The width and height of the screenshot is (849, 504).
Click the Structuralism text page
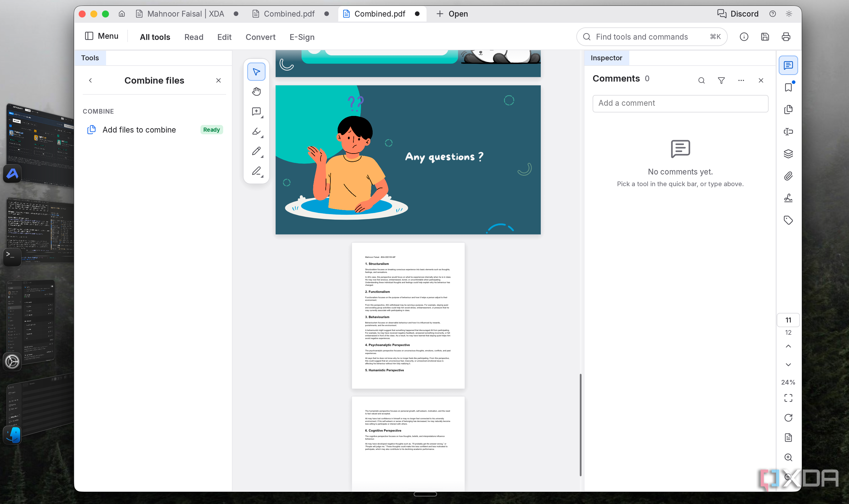408,316
